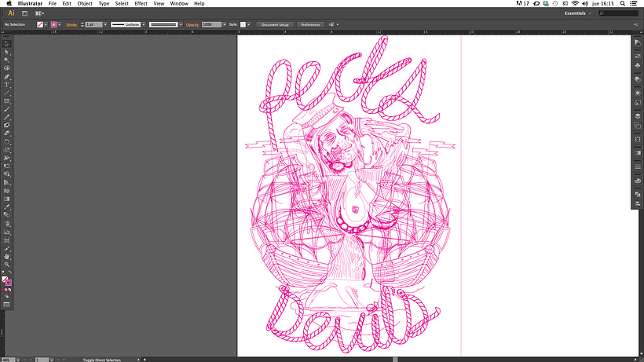Open the Effect menu

pos(141,4)
